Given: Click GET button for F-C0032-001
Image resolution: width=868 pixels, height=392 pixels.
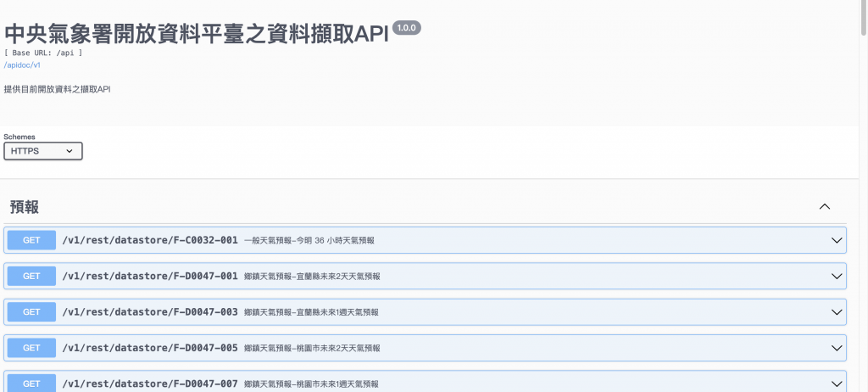Looking at the screenshot, I should [x=31, y=240].
